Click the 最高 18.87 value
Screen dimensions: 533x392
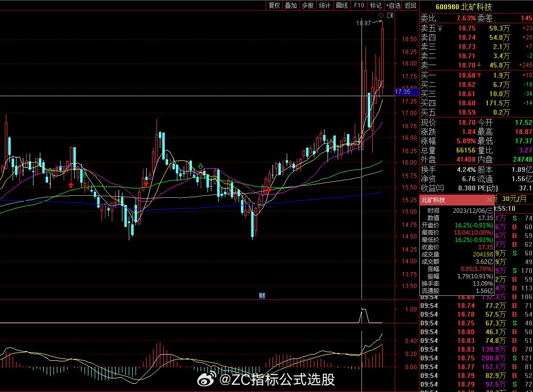[x=523, y=132]
